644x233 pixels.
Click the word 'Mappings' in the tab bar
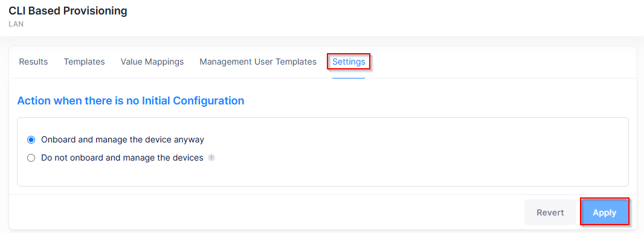[164, 62]
